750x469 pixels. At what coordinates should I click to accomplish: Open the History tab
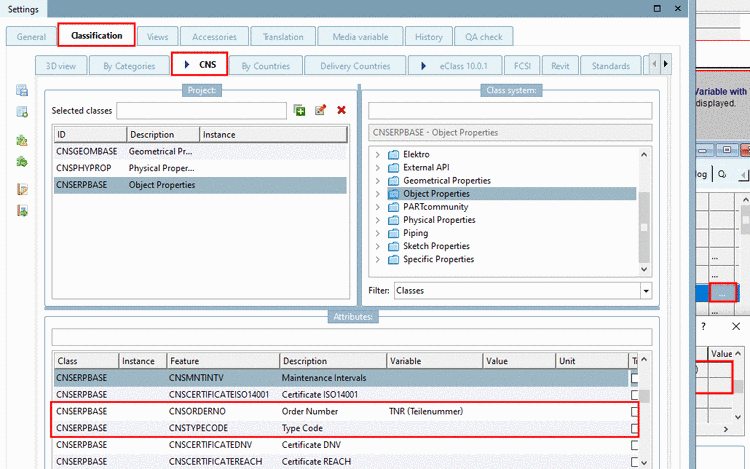[429, 37]
